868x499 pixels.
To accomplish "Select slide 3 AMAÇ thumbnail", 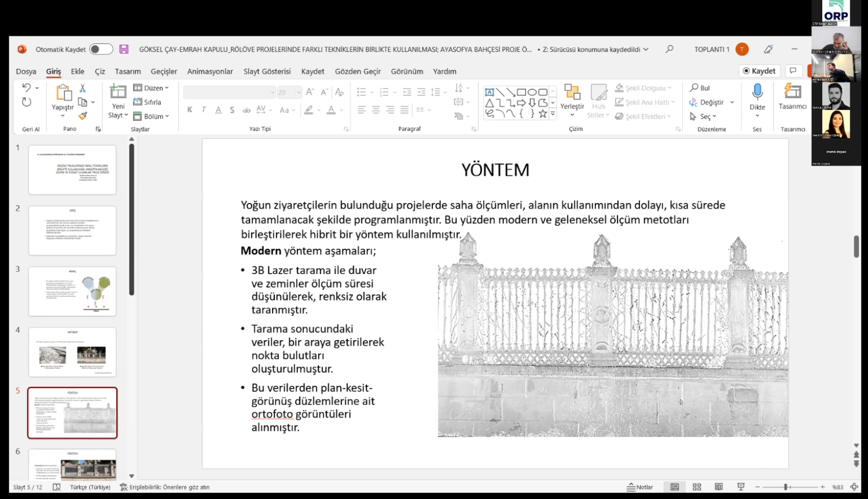I will click(72, 291).
